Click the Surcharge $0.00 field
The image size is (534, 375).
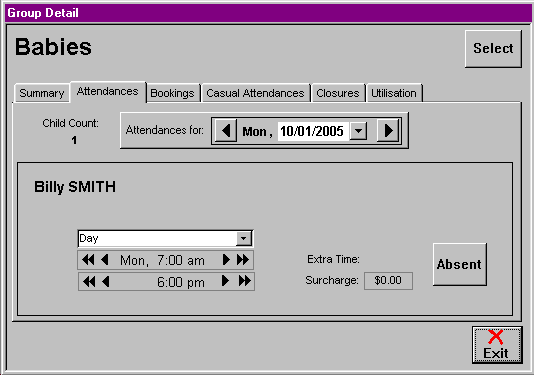click(388, 281)
